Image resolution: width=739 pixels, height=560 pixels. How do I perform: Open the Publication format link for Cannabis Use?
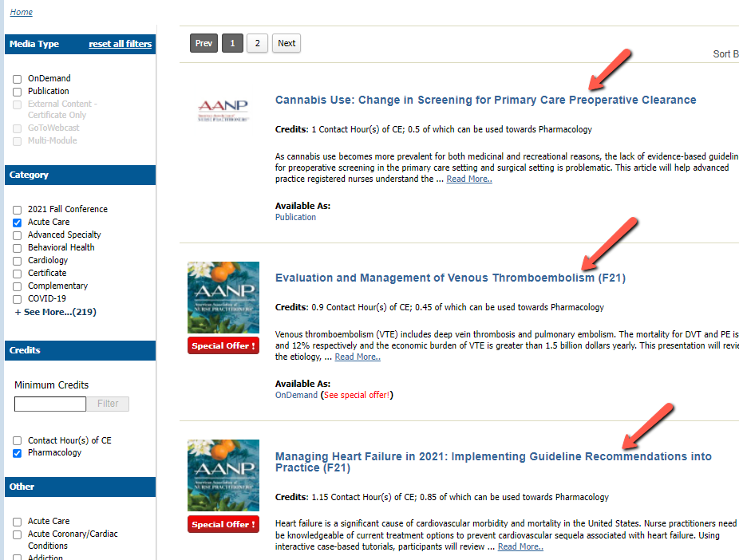[295, 217]
